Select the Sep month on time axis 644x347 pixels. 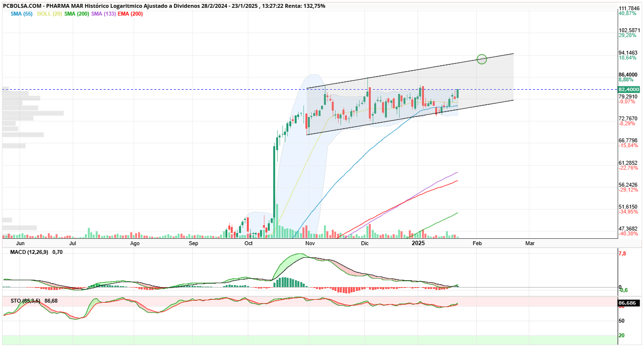[x=194, y=243]
